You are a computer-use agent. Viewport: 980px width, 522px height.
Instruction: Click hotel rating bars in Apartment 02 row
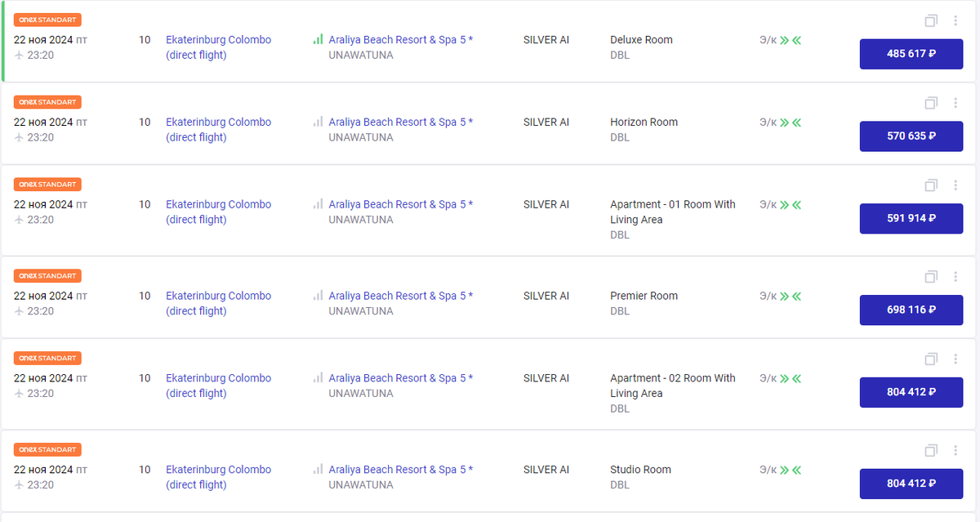318,378
